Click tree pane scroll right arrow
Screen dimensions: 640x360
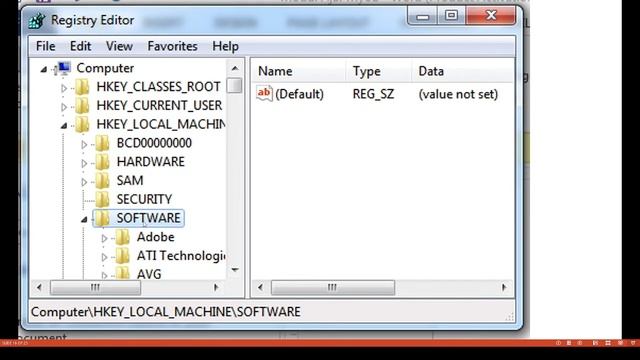(x=216, y=288)
